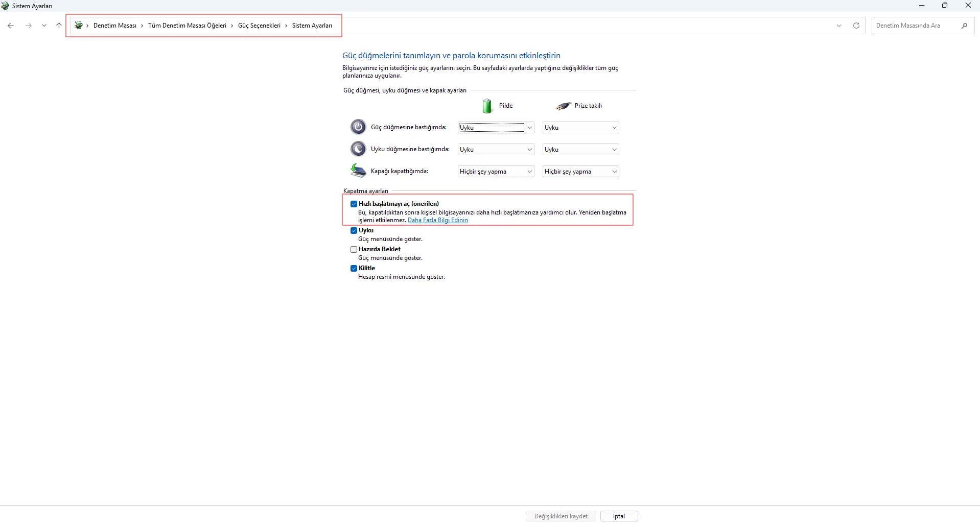Uncheck the Kilitle checkbox

354,268
